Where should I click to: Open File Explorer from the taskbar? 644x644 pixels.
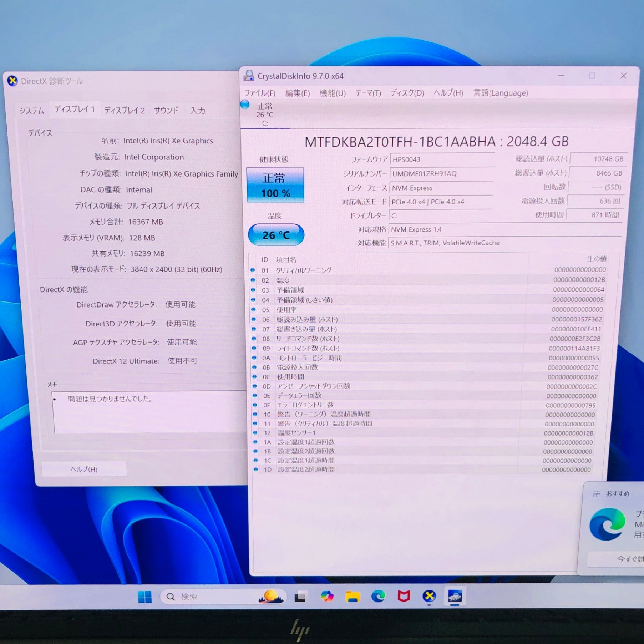(x=353, y=596)
